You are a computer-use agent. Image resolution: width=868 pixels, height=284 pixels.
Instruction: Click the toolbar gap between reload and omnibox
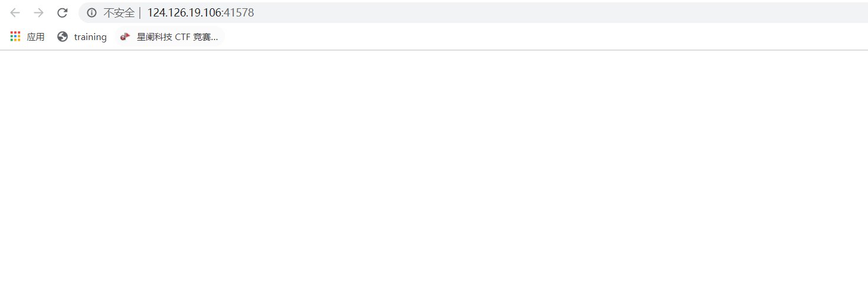75,12
